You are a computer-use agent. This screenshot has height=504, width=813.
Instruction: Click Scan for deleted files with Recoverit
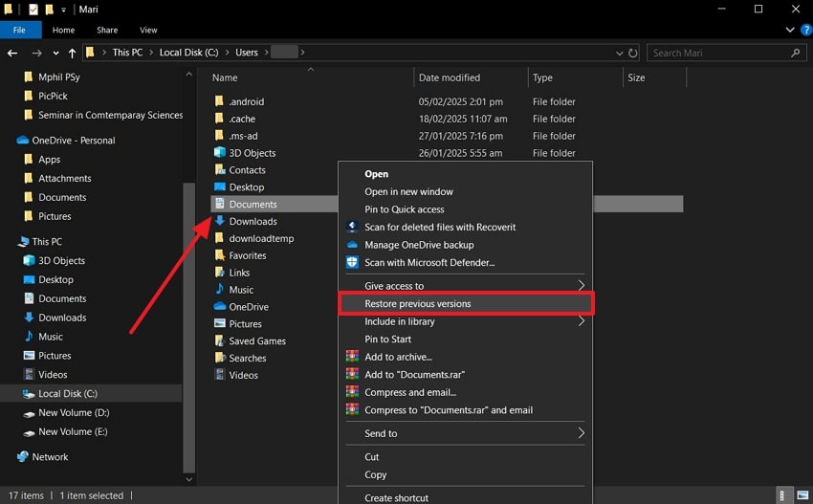coord(440,227)
